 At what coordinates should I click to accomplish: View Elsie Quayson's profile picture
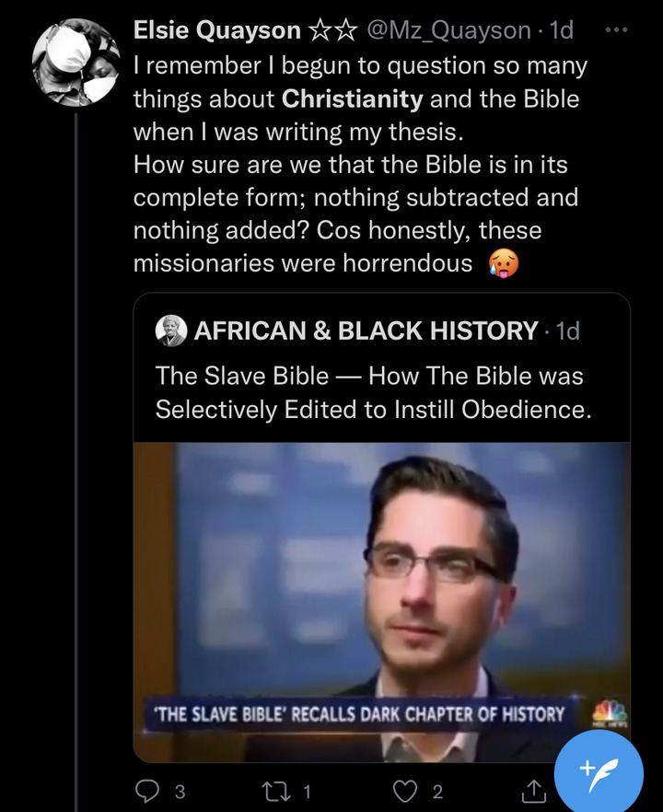tap(76, 63)
